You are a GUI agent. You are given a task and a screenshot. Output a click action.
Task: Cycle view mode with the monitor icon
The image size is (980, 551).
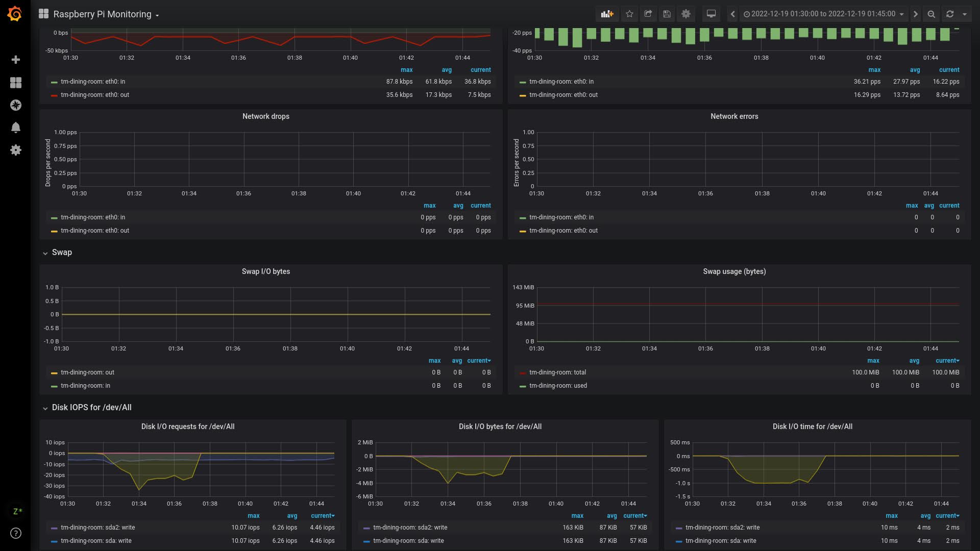click(x=711, y=14)
